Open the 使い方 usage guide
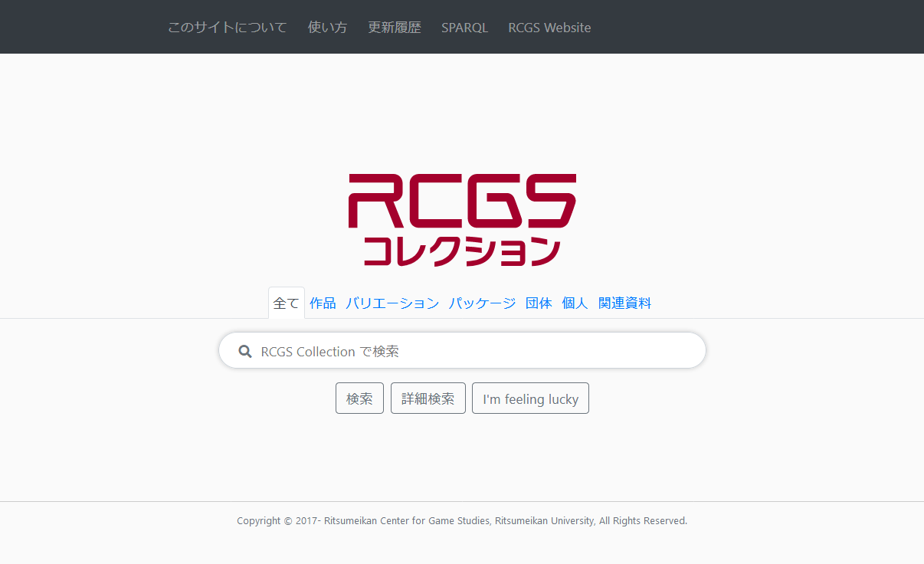 coord(327,28)
